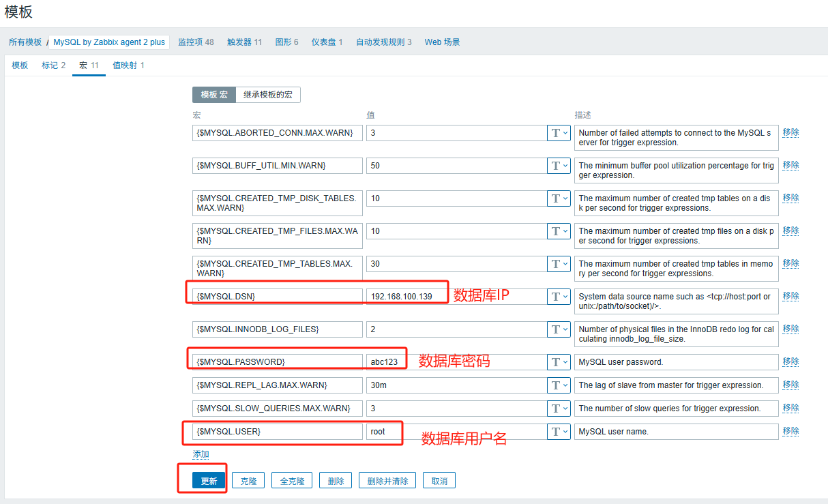Viewport: 828px width, 504px height.
Task: Remove the {$MYSQL.CREATED_TMP_TABLES.MAX.WARN} macro
Action: (790, 263)
